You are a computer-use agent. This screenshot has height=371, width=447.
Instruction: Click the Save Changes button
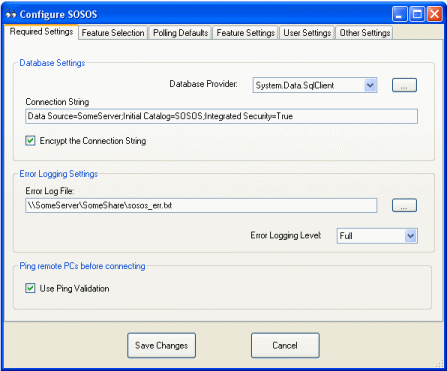161,345
